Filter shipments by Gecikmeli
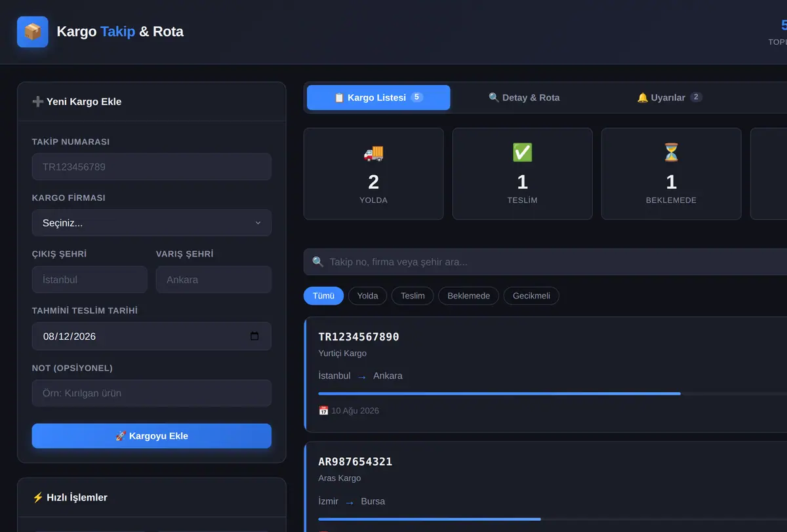 click(x=531, y=296)
